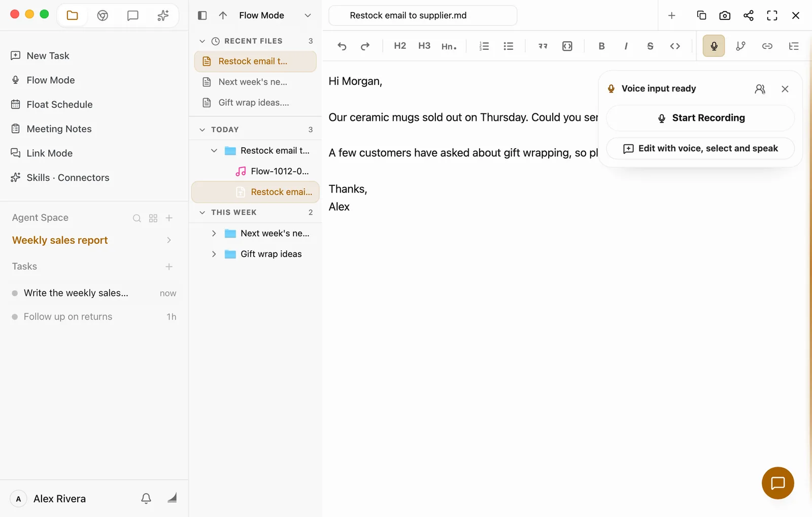
Task: Toggle italic formatting
Action: (x=626, y=46)
